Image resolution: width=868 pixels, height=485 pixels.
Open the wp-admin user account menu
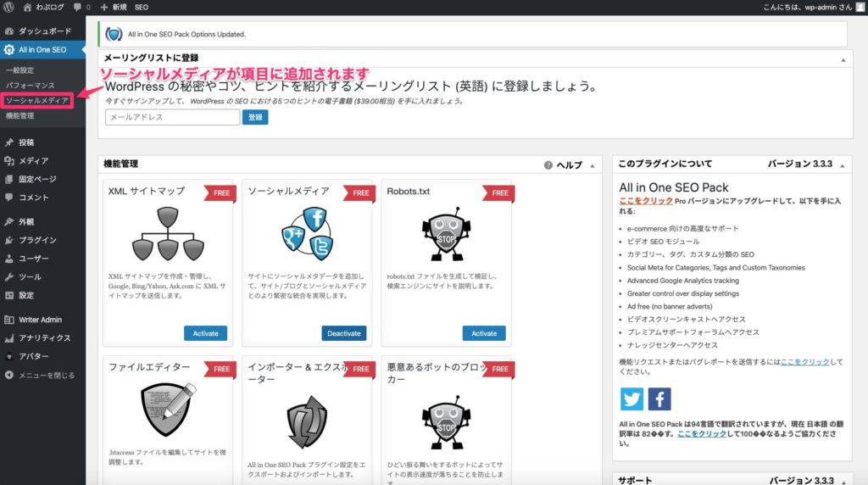point(813,7)
